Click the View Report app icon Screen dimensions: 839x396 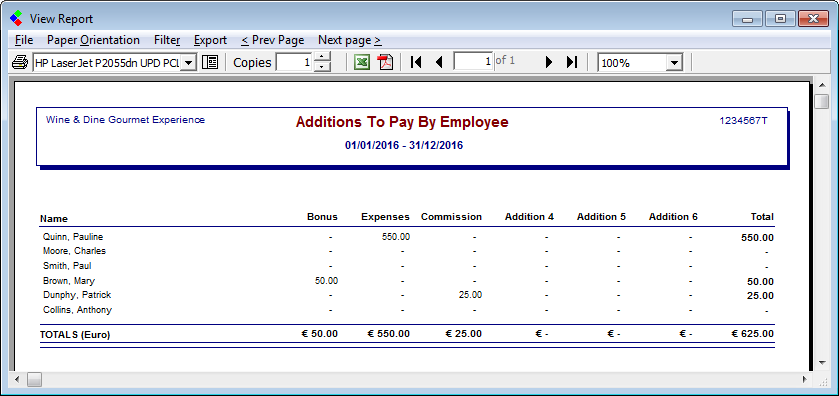[16, 19]
